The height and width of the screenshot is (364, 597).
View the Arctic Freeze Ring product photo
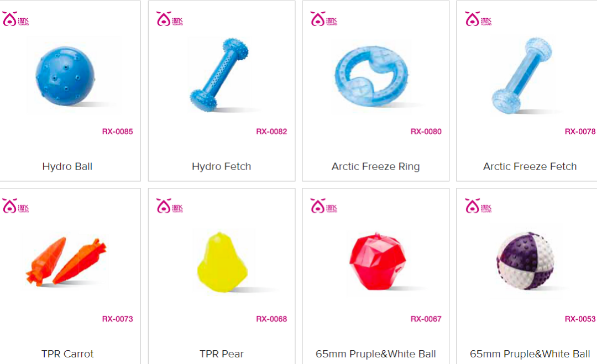[371, 76]
